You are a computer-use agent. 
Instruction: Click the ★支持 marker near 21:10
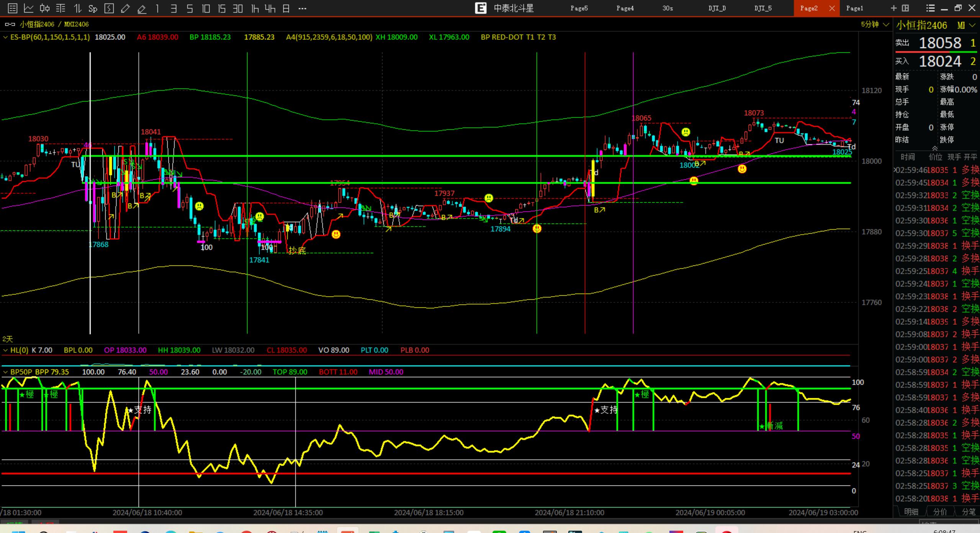pyautogui.click(x=606, y=410)
